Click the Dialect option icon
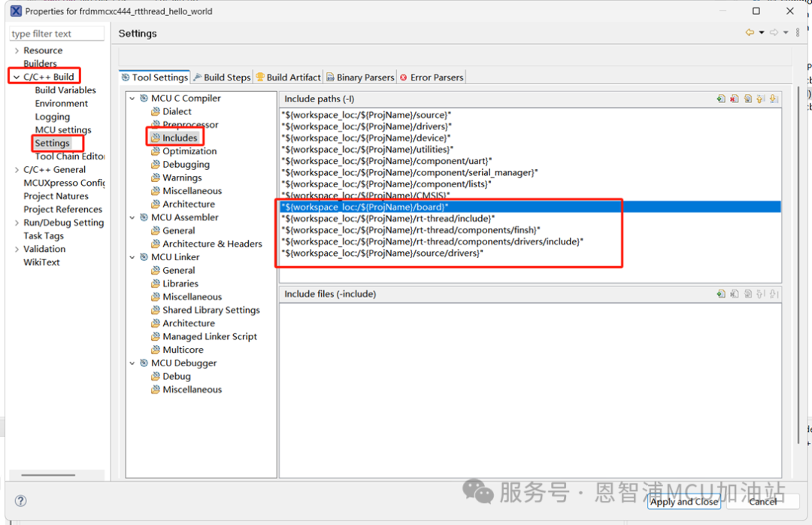The image size is (812, 525). pos(156,111)
